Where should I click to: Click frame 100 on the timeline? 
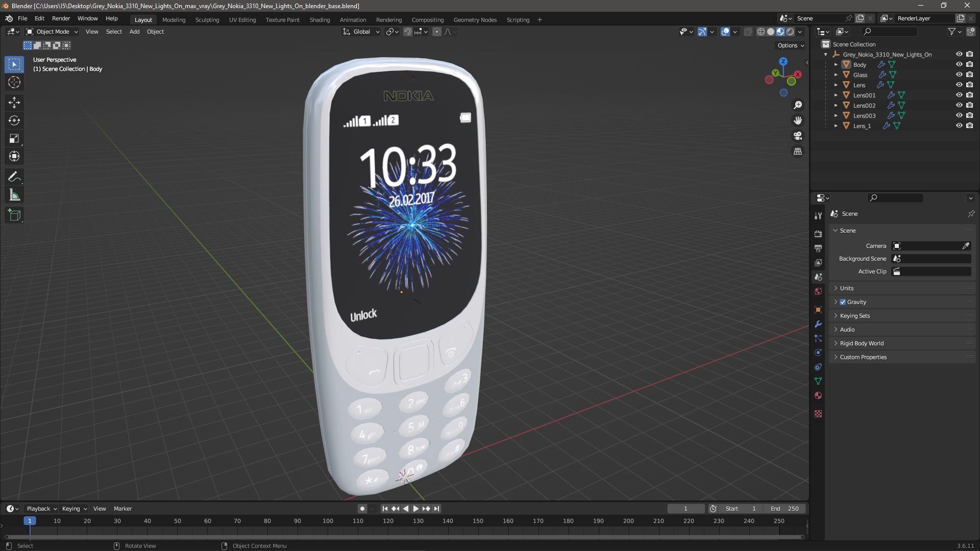click(x=328, y=521)
